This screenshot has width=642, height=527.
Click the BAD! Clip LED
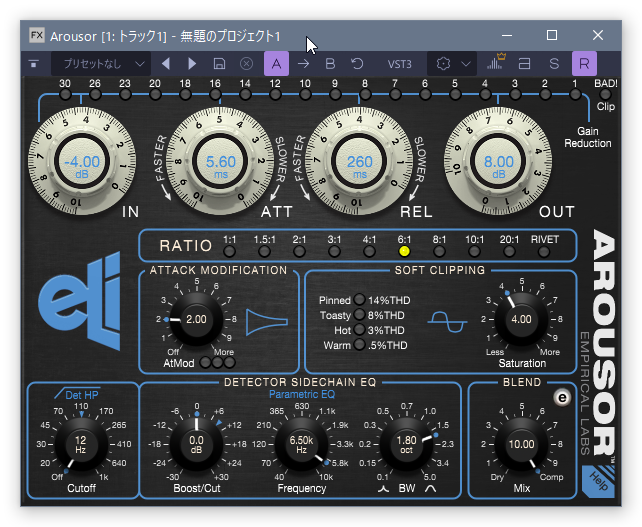point(605,95)
